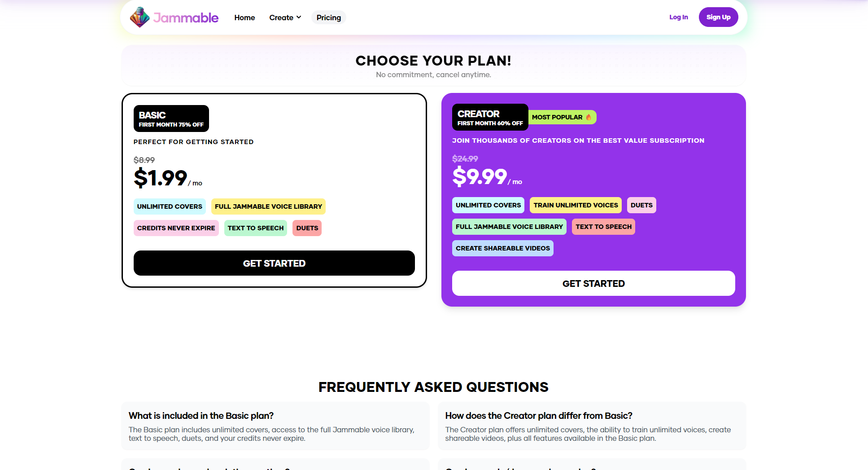Select the Creator plan title badge

[490, 117]
